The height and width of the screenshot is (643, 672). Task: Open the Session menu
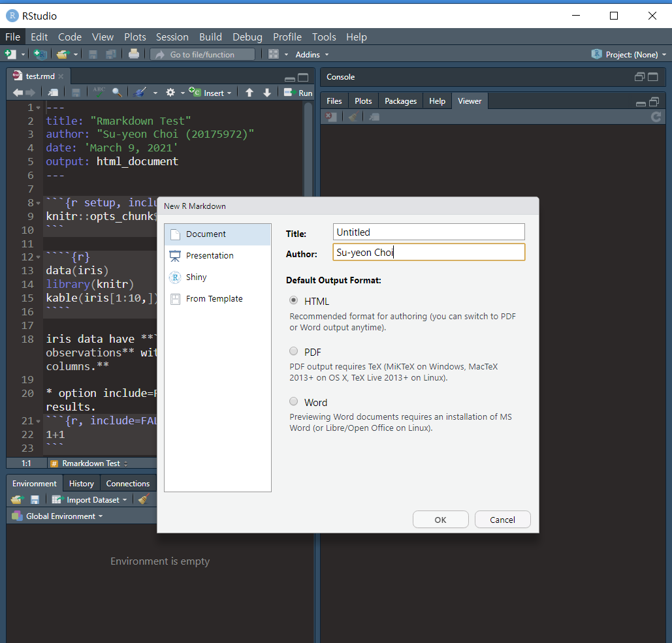(x=172, y=37)
